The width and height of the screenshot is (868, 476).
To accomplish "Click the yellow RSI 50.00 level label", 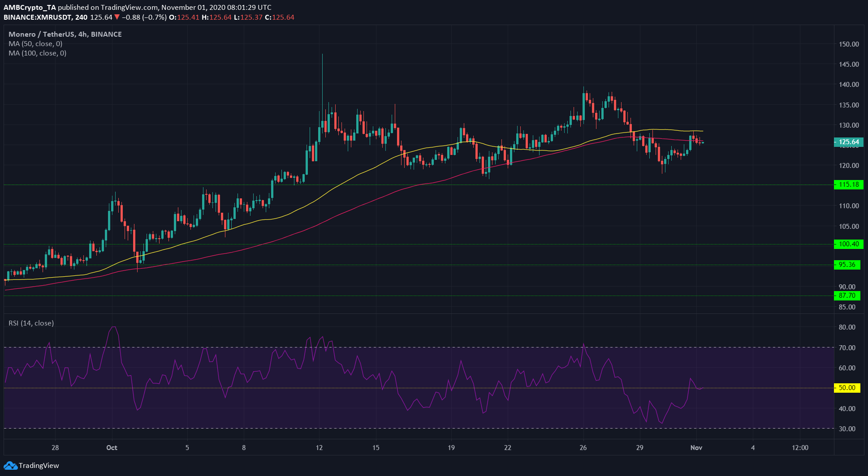I will 847,388.
